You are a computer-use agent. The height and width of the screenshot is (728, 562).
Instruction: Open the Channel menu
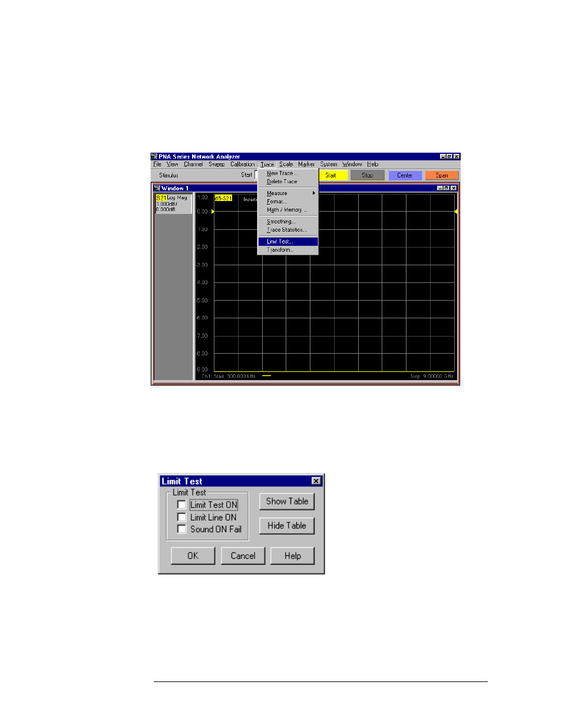click(x=193, y=164)
